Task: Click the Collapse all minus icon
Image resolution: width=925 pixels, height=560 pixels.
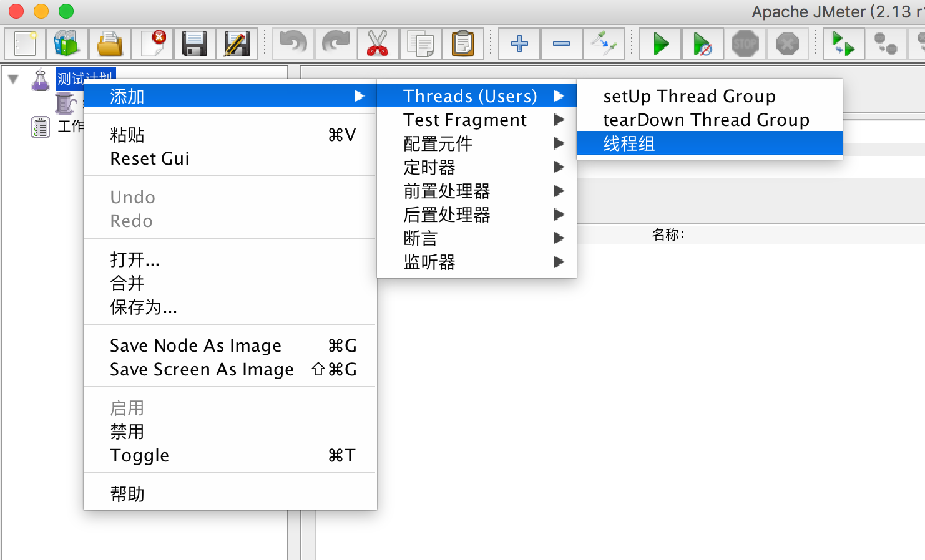Action: pos(561,44)
